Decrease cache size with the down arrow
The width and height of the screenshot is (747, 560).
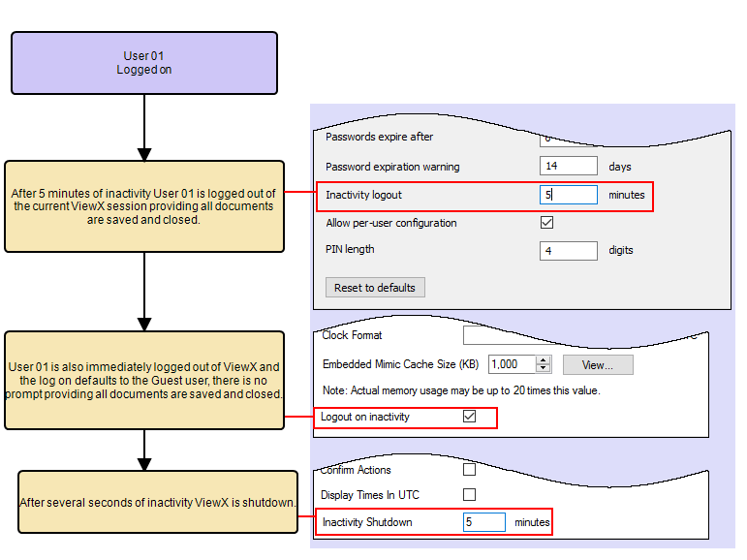coord(543,369)
